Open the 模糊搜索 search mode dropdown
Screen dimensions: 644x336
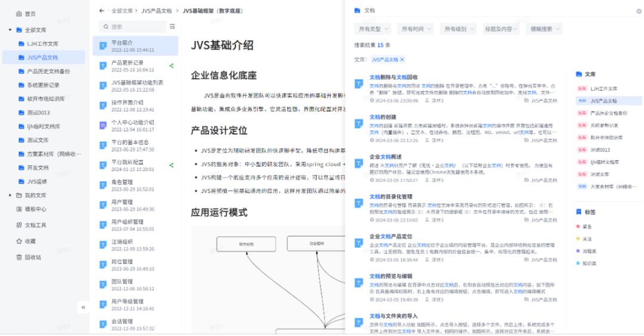click(x=545, y=29)
